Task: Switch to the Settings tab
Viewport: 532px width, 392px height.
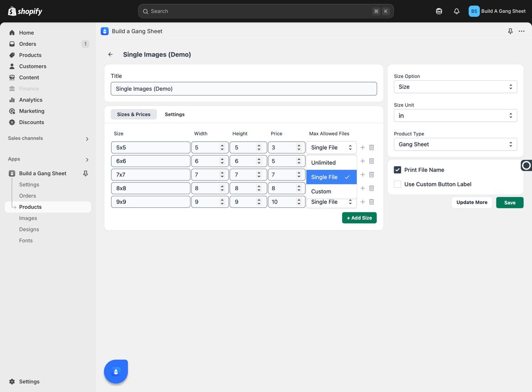Action: pyautogui.click(x=175, y=115)
